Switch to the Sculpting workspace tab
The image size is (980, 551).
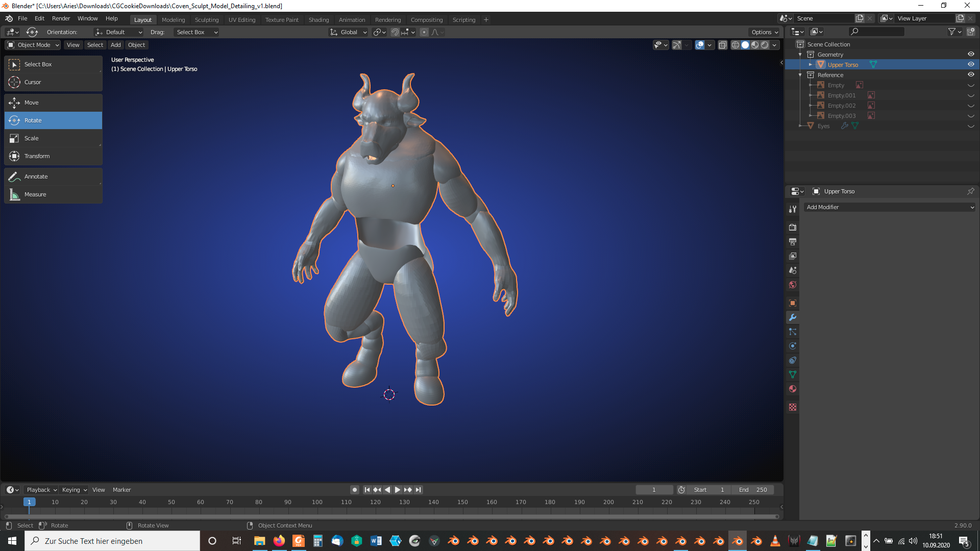(x=206, y=19)
